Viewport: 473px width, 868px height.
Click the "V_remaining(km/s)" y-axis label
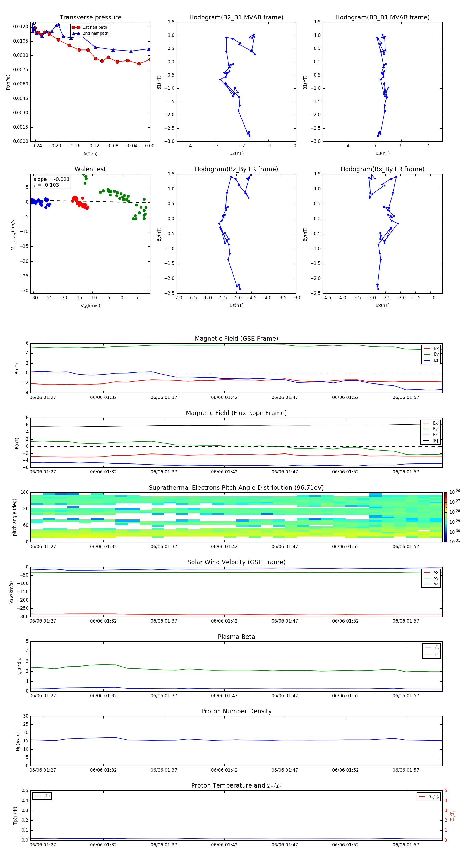13,234
